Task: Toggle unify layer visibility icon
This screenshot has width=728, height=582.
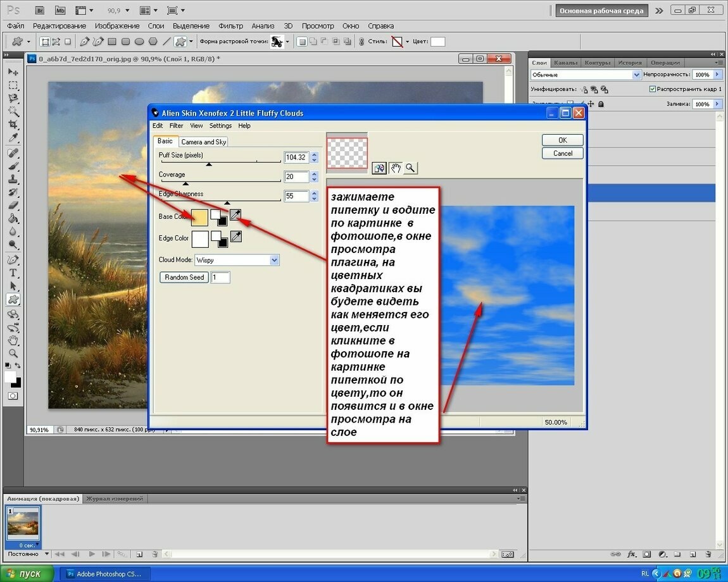Action: [x=594, y=89]
